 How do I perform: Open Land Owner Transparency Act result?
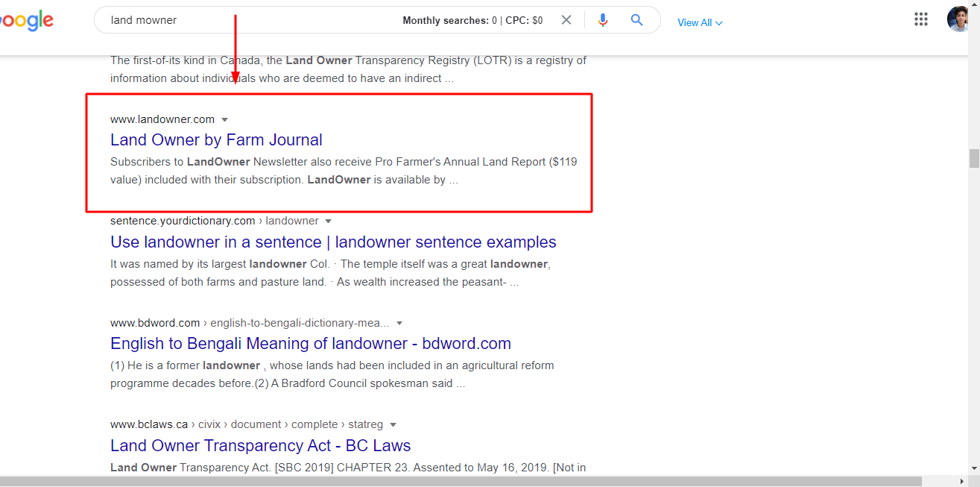[x=260, y=446]
